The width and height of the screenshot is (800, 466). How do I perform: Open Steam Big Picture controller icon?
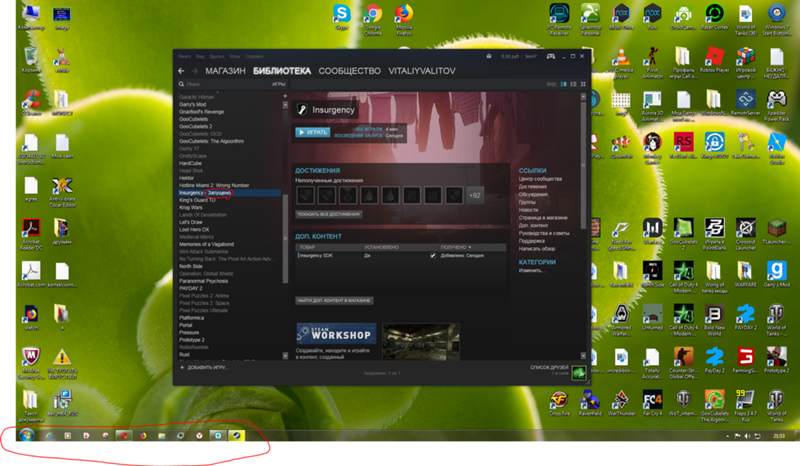pyautogui.click(x=551, y=56)
